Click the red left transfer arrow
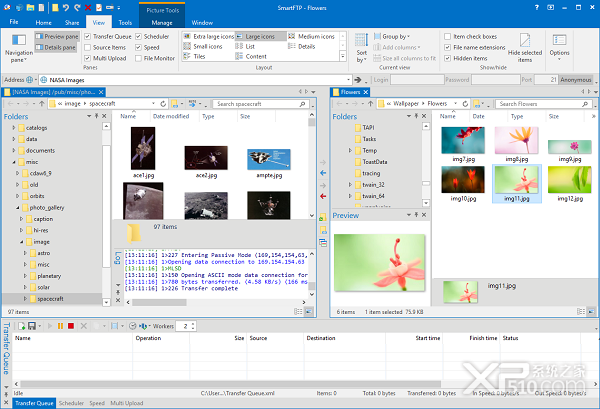Viewport: 600px width, 409px height. click(x=323, y=196)
